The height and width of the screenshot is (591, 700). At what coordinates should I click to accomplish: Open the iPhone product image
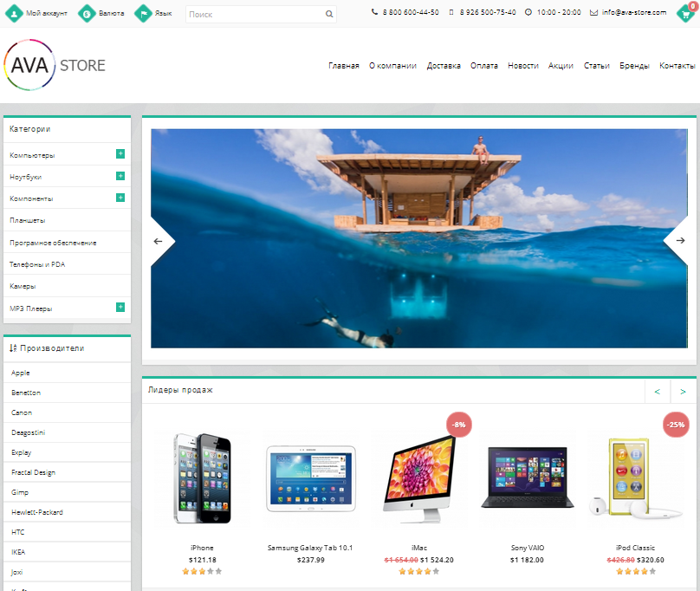click(202, 478)
